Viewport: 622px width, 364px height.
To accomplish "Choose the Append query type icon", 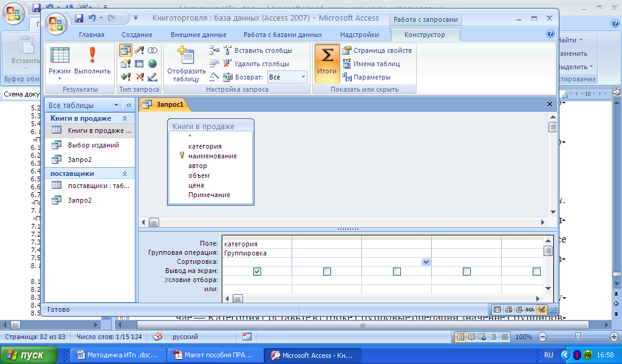I will point(126,77).
